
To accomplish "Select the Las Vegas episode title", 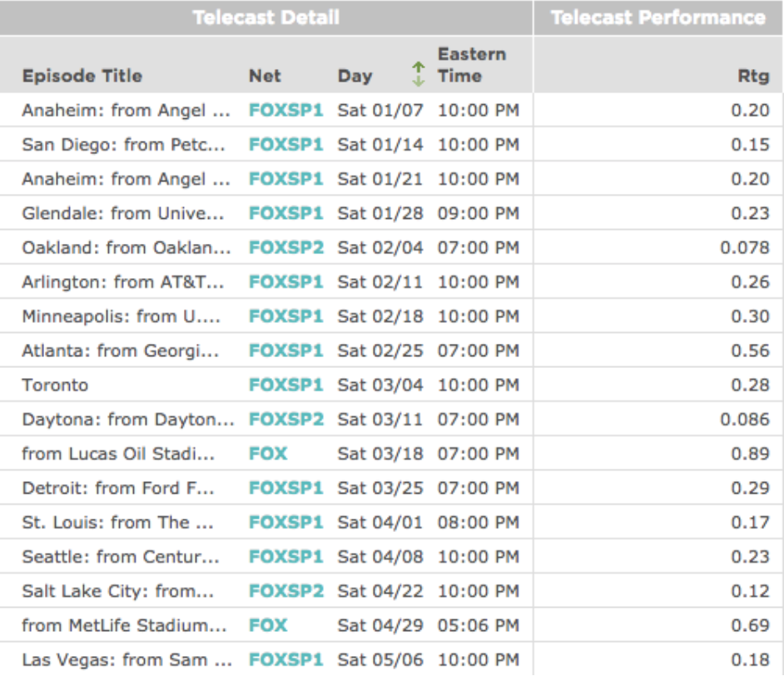I will point(127,659).
